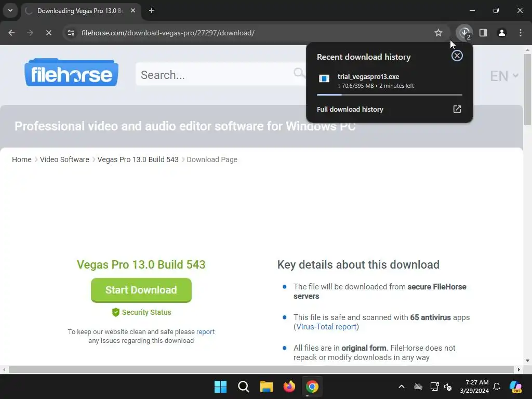532x399 pixels.
Task: Click the trial_vegaspro13.exe file icon
Action: [324, 79]
